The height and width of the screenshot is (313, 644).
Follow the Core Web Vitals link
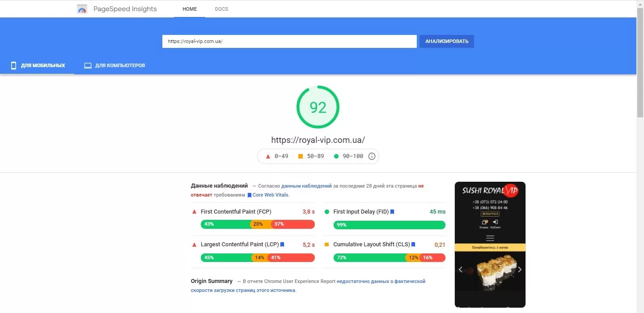(271, 195)
